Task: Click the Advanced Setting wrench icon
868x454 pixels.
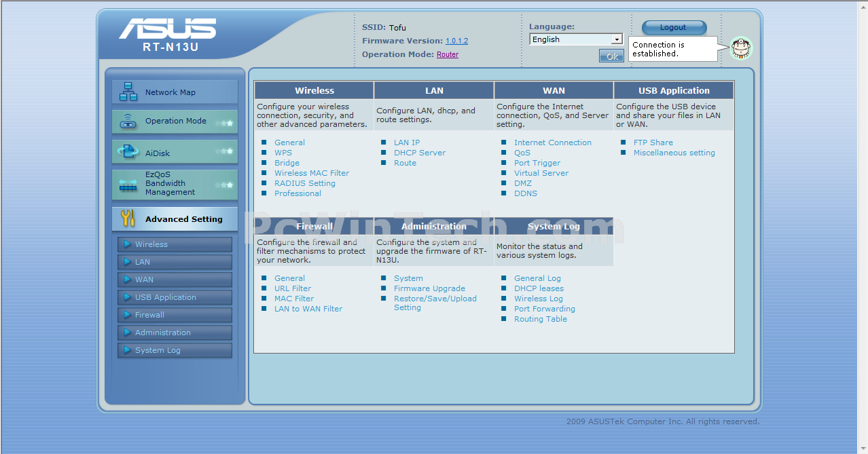Action: (x=128, y=219)
